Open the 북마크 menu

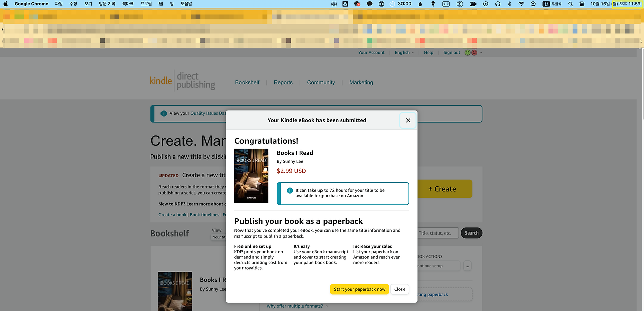128,4
